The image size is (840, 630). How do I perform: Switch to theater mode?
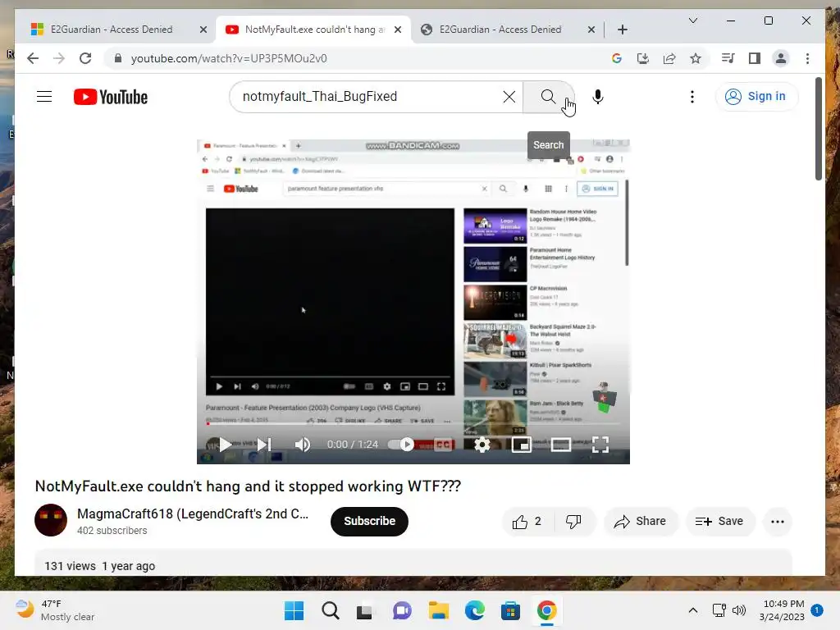561,445
